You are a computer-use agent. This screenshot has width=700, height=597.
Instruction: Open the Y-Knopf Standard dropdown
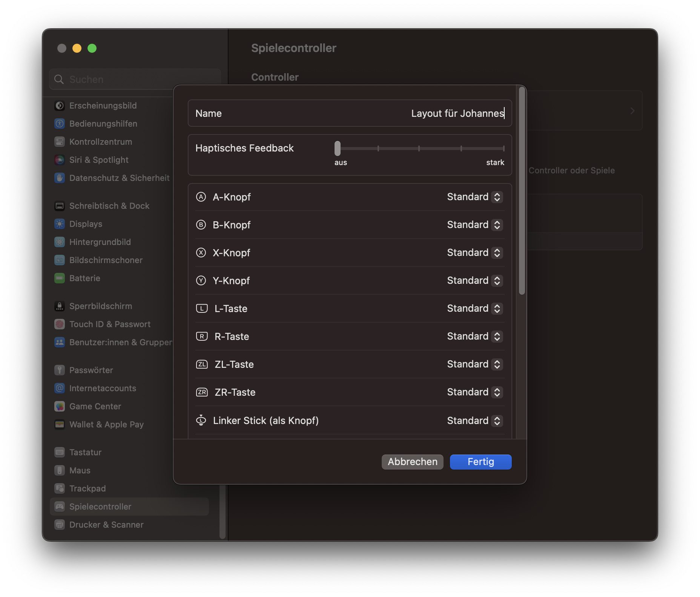coord(475,280)
